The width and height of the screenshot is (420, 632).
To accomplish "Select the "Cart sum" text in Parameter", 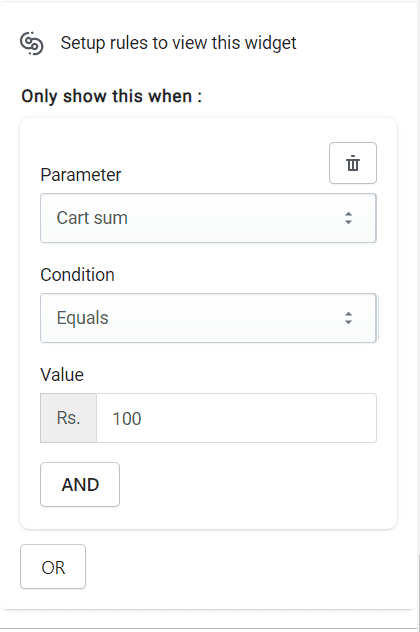I will click(92, 218).
